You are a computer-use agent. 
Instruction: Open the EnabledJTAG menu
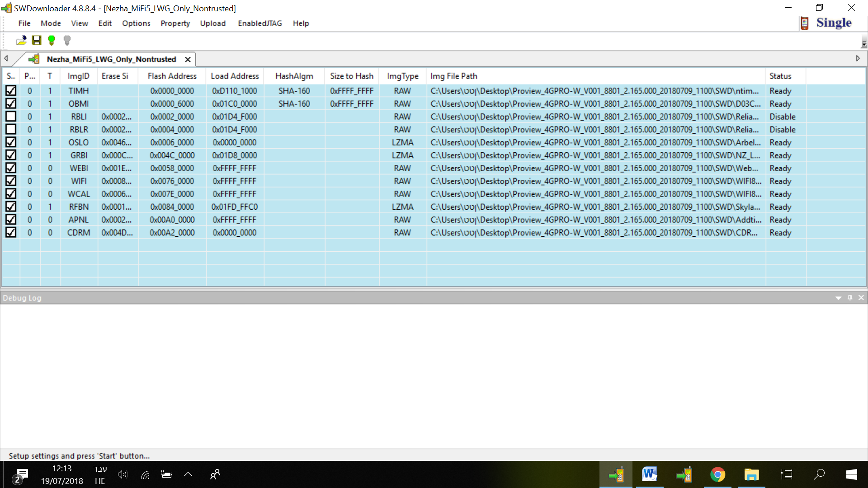(260, 23)
